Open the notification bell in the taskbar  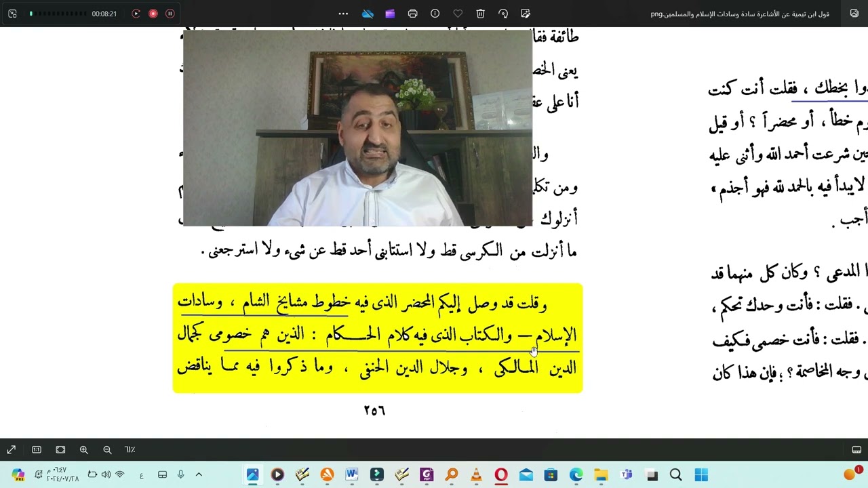38,474
